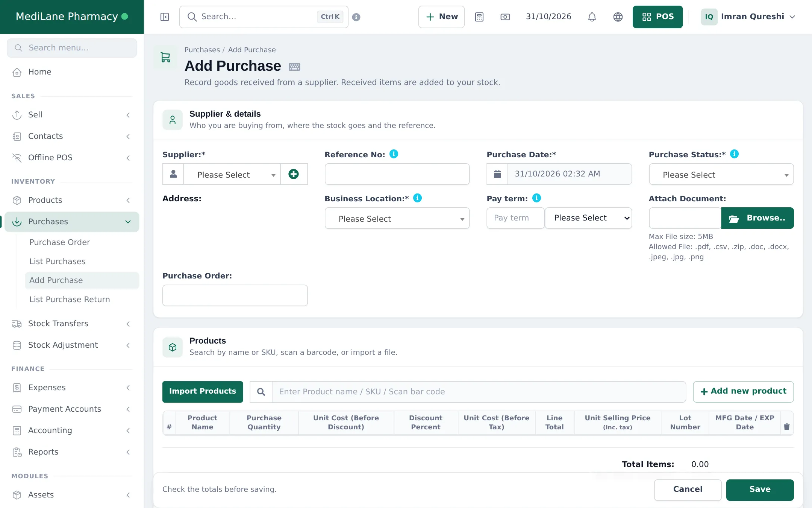Focus the Search menu field in sidebar
The width and height of the screenshot is (812, 508).
pyautogui.click(x=72, y=48)
